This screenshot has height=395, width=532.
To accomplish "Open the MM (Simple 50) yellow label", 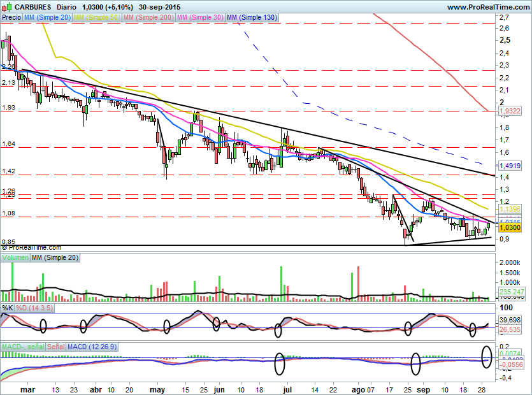I will point(97,17).
